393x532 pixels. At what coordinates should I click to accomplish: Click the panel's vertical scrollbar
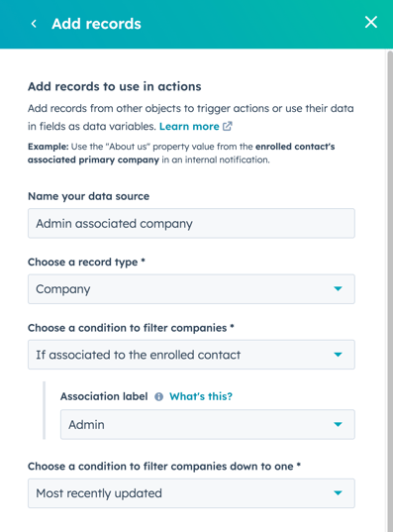tap(390, 290)
